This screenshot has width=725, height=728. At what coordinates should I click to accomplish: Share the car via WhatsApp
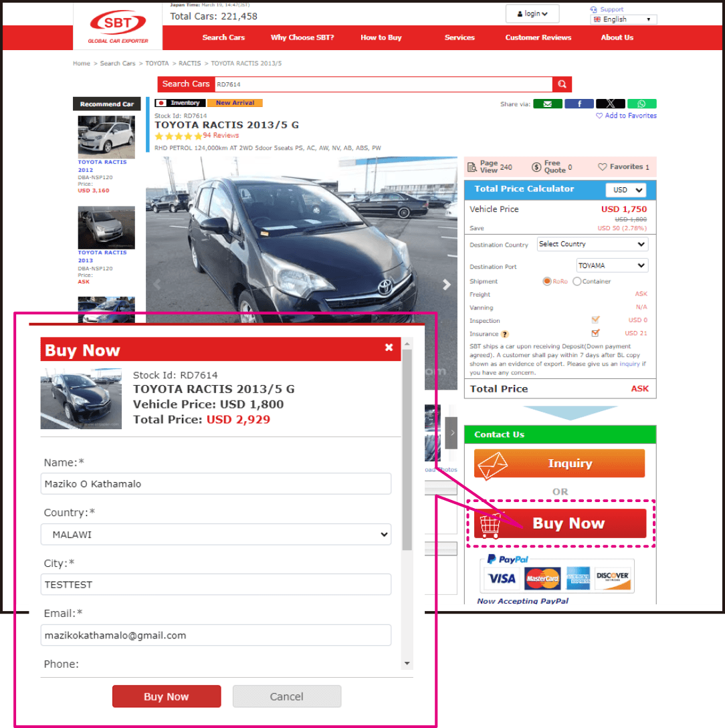[x=642, y=104]
